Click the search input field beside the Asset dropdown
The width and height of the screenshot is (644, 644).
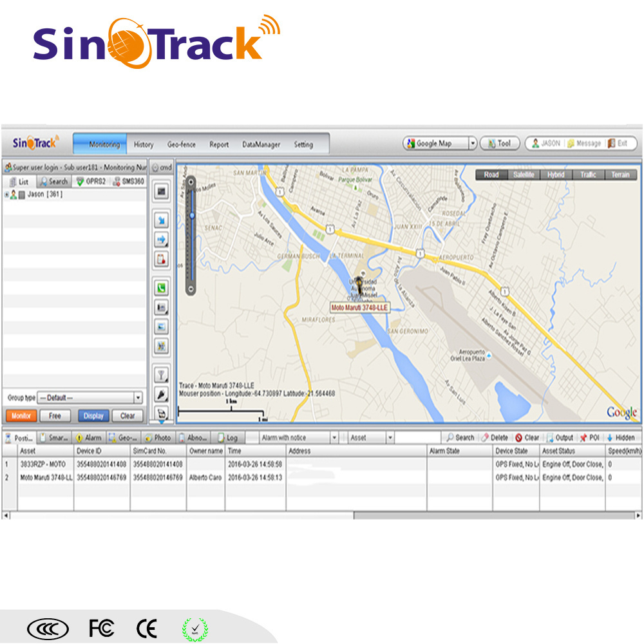[x=418, y=438]
